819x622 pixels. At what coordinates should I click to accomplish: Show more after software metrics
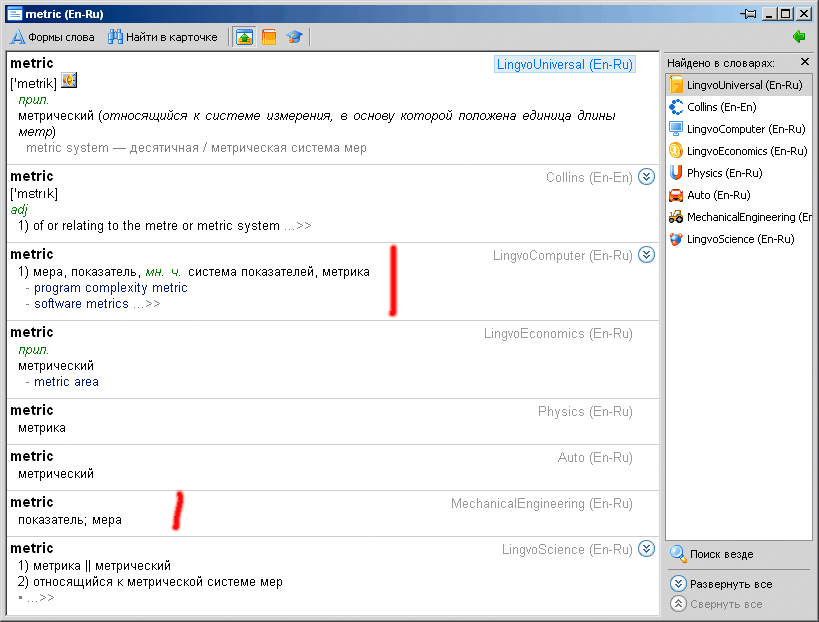coord(147,304)
